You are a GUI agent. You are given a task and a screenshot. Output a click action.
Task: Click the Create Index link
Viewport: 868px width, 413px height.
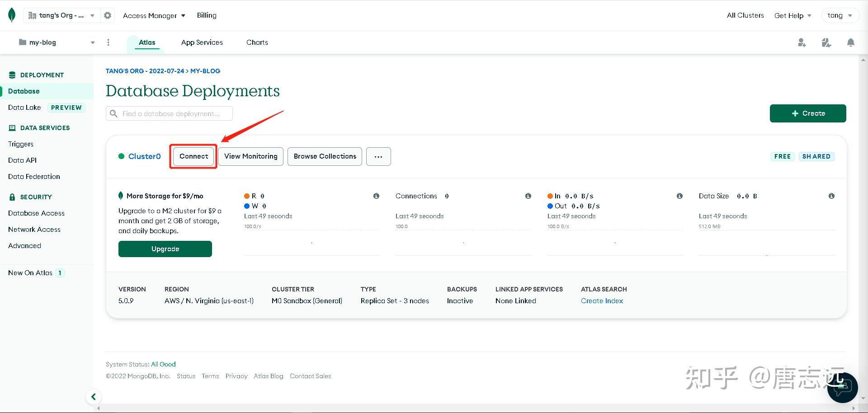pyautogui.click(x=602, y=301)
